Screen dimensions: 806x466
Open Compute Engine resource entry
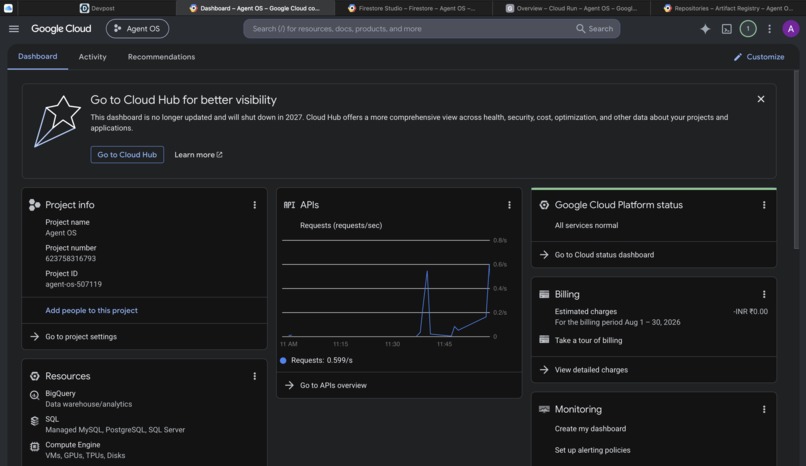[85, 450]
